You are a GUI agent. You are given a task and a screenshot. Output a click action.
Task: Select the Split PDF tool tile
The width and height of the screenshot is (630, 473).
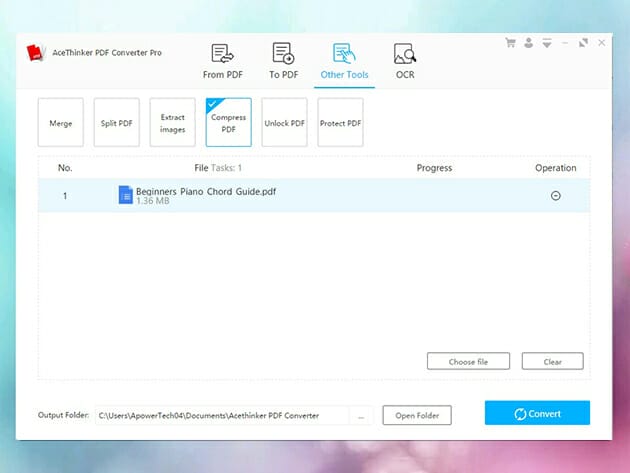click(117, 123)
